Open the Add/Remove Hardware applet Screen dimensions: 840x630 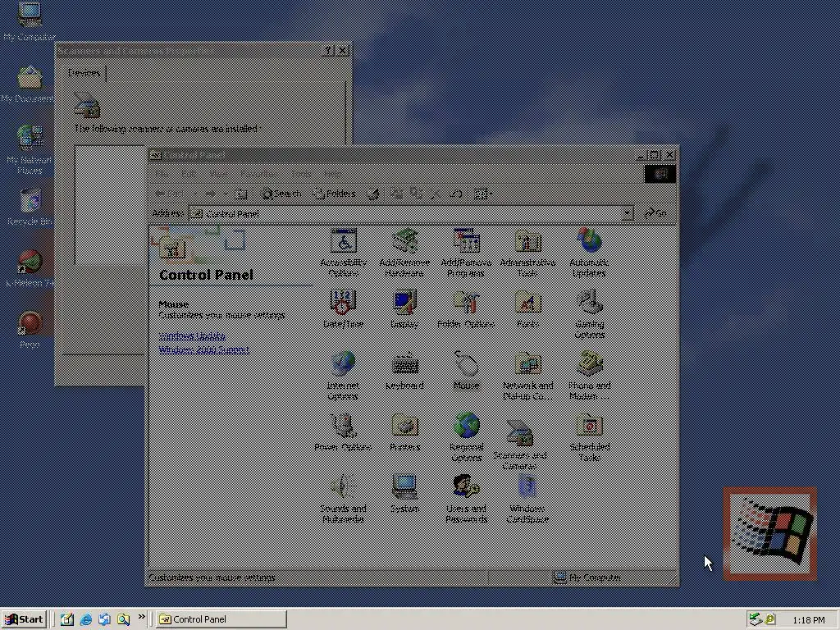(x=404, y=253)
